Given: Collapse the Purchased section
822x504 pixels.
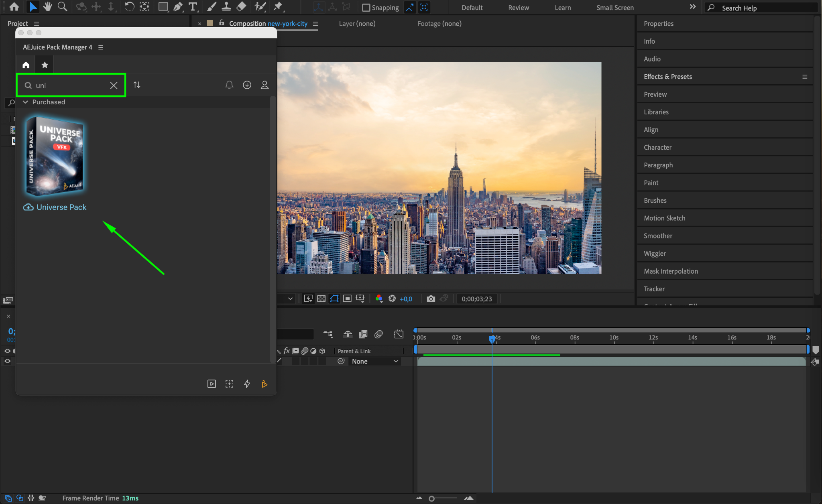Looking at the screenshot, I should coord(25,102).
